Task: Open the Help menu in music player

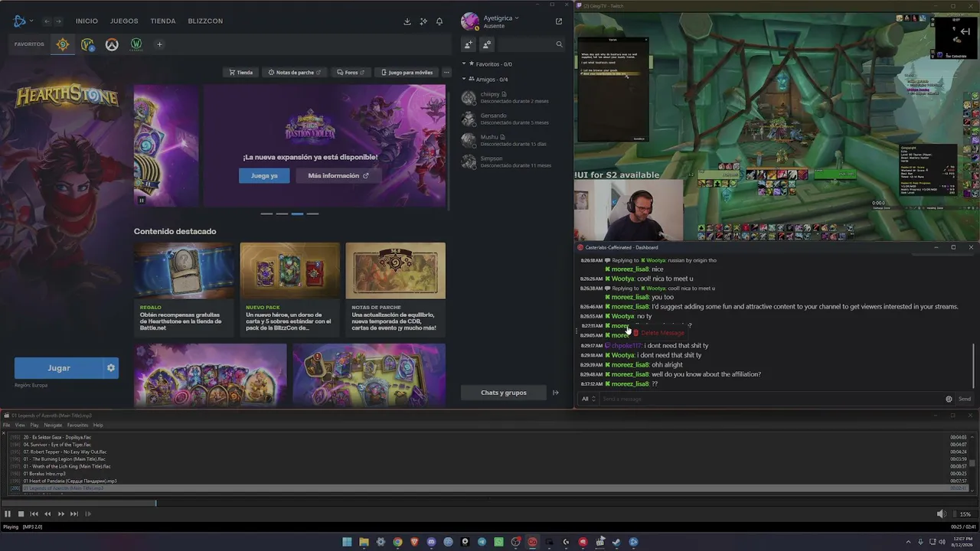Action: [x=98, y=425]
